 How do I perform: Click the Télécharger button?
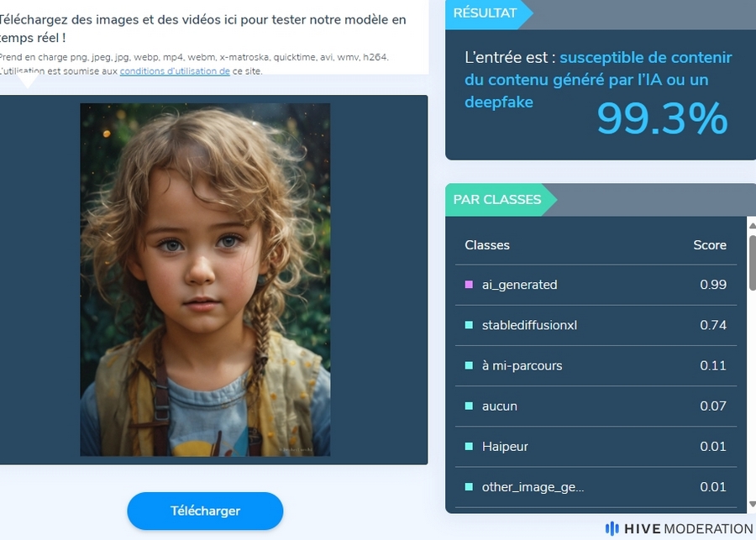pos(205,511)
